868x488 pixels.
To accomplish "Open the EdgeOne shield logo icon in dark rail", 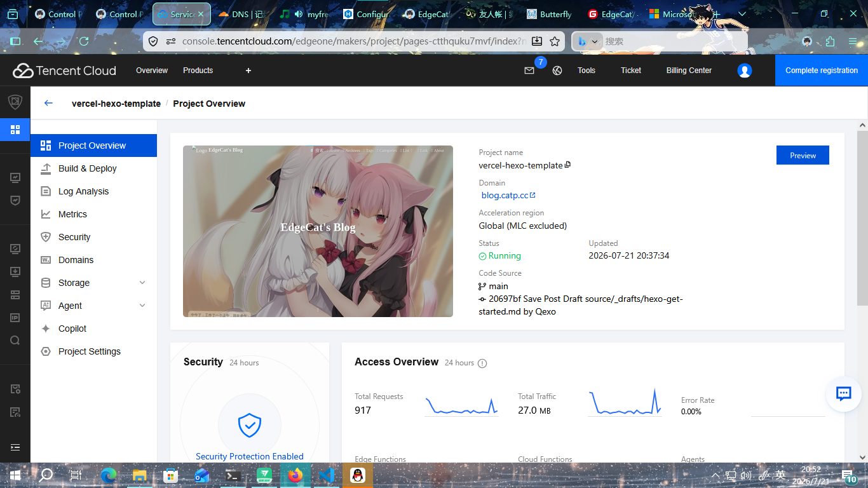I will tap(15, 102).
